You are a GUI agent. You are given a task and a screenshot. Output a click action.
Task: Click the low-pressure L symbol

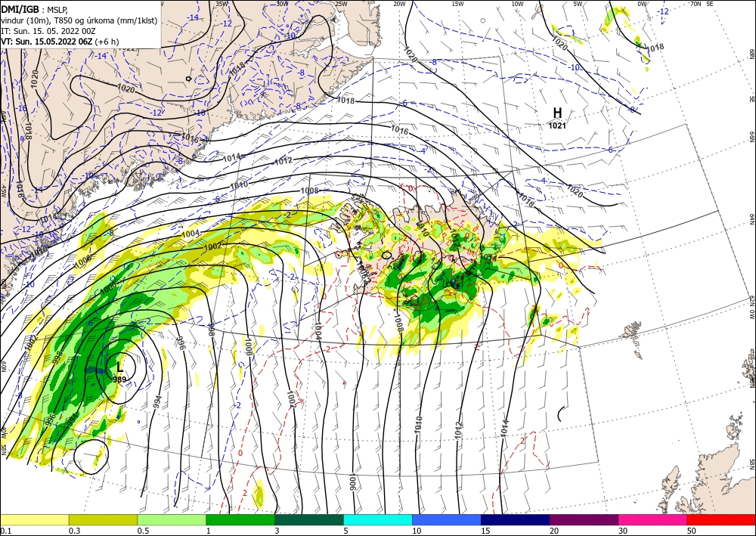[120, 367]
